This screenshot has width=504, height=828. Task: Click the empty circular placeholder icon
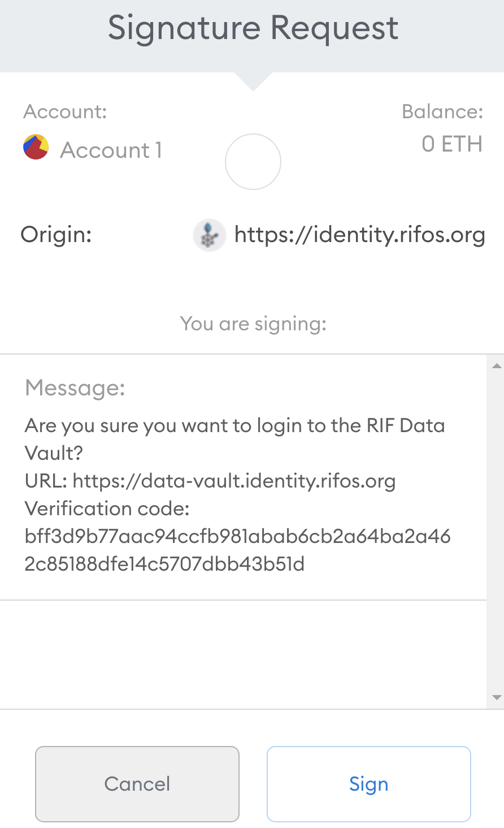pyautogui.click(x=253, y=162)
